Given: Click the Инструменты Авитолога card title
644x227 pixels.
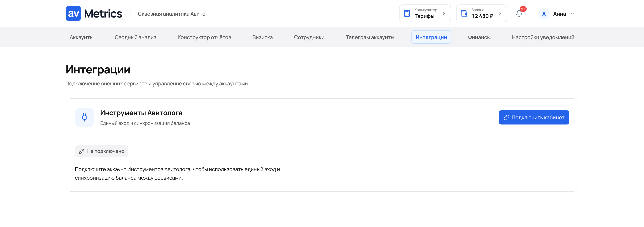Looking at the screenshot, I should point(141,113).
